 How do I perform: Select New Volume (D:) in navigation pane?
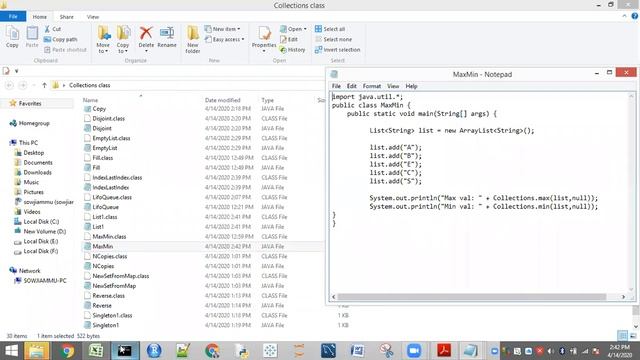point(44,231)
